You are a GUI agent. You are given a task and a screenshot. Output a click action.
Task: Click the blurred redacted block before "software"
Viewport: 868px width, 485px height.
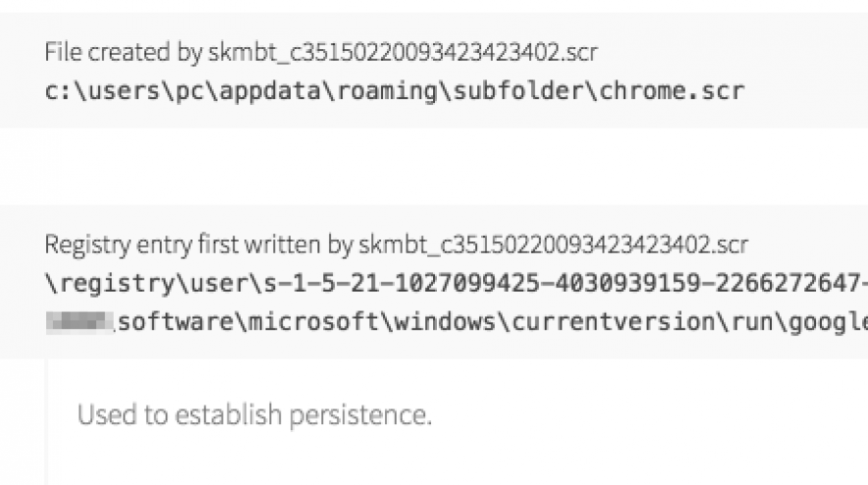[80, 322]
